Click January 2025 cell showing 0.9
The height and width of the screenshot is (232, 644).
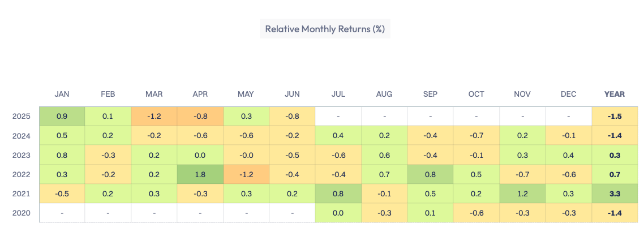click(62, 117)
